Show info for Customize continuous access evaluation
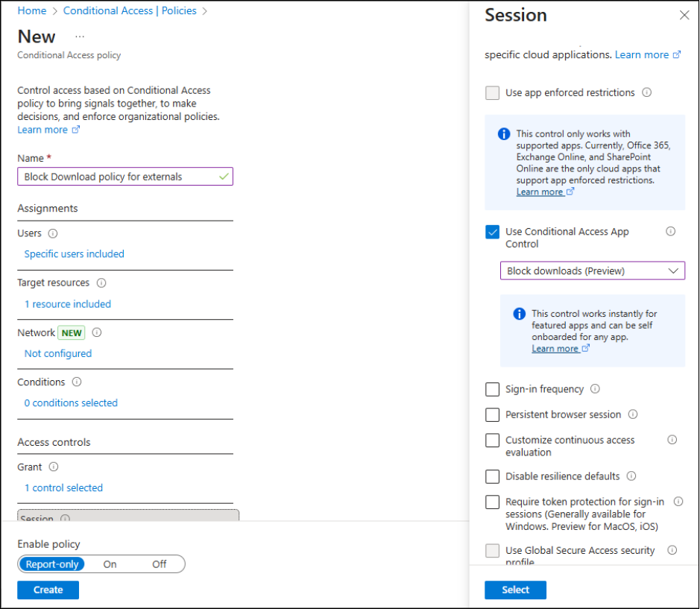The image size is (700, 609). (672, 440)
